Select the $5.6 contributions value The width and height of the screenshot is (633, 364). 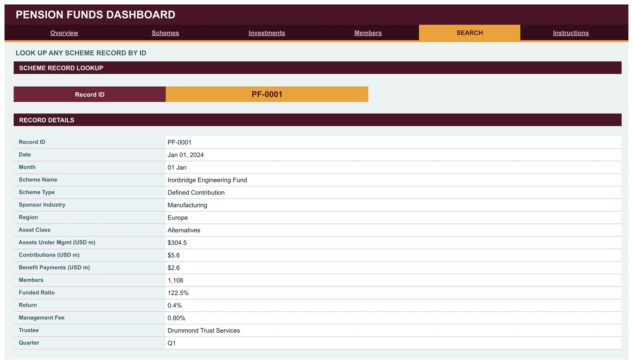(x=174, y=256)
